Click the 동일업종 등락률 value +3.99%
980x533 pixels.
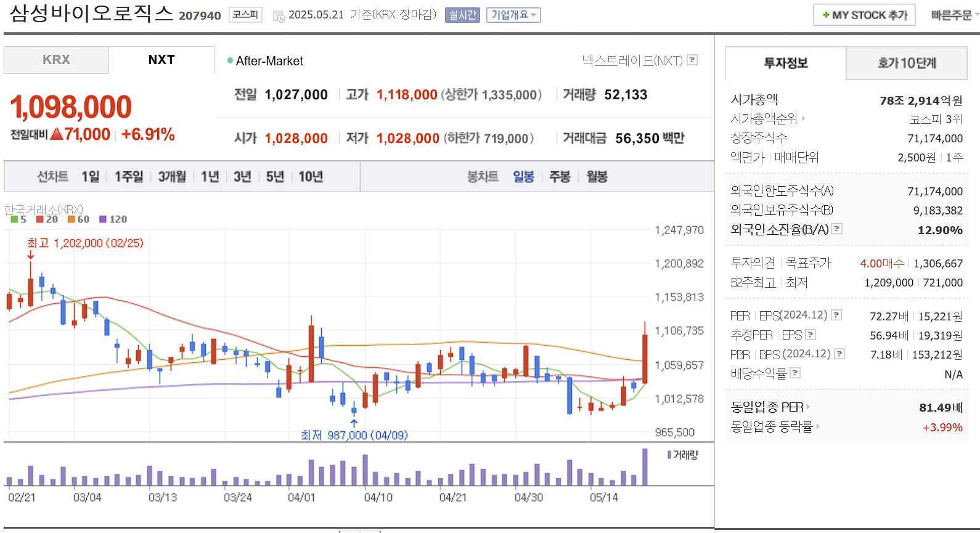[x=942, y=428]
